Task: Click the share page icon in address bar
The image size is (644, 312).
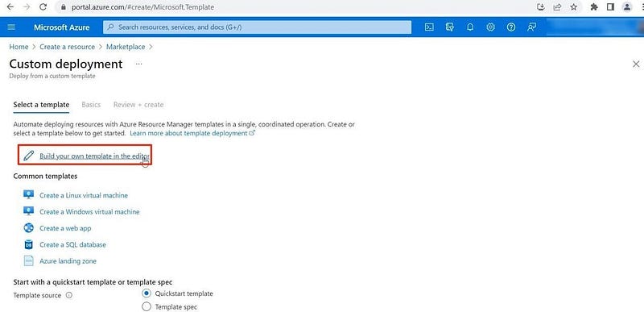Action: 557,7
